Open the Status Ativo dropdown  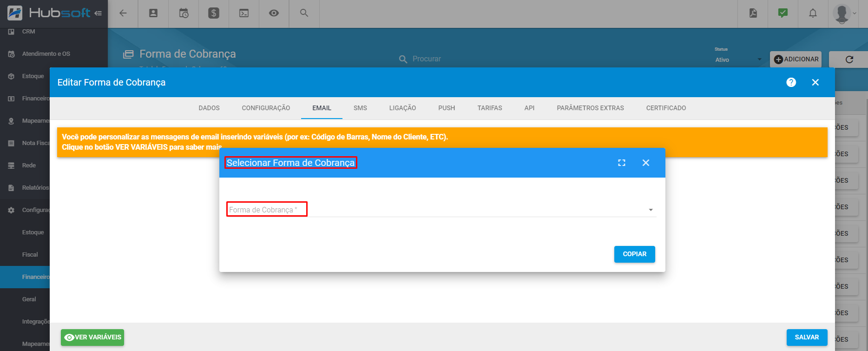coord(739,60)
